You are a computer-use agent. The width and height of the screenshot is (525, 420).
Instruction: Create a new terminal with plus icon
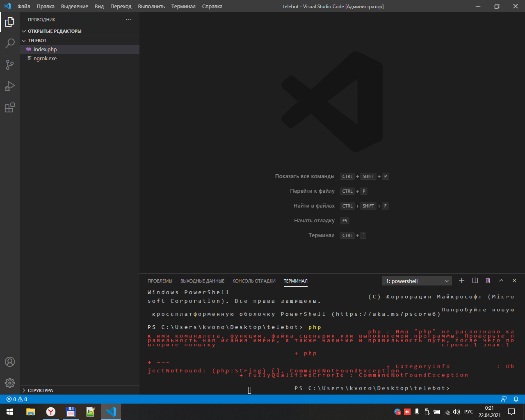pyautogui.click(x=461, y=281)
